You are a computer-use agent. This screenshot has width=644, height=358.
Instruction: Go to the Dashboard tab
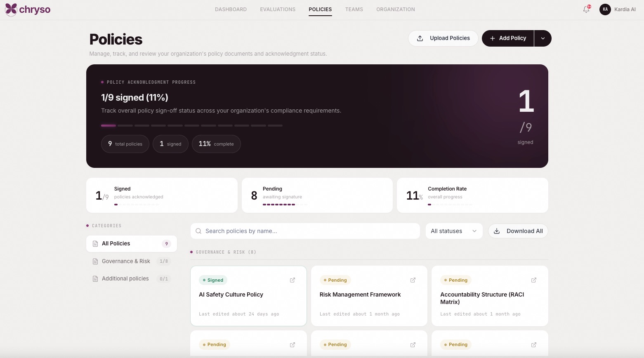pyautogui.click(x=231, y=9)
